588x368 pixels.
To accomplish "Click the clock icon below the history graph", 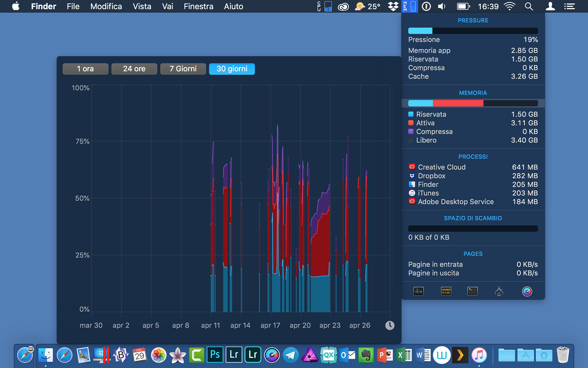I will point(390,325).
